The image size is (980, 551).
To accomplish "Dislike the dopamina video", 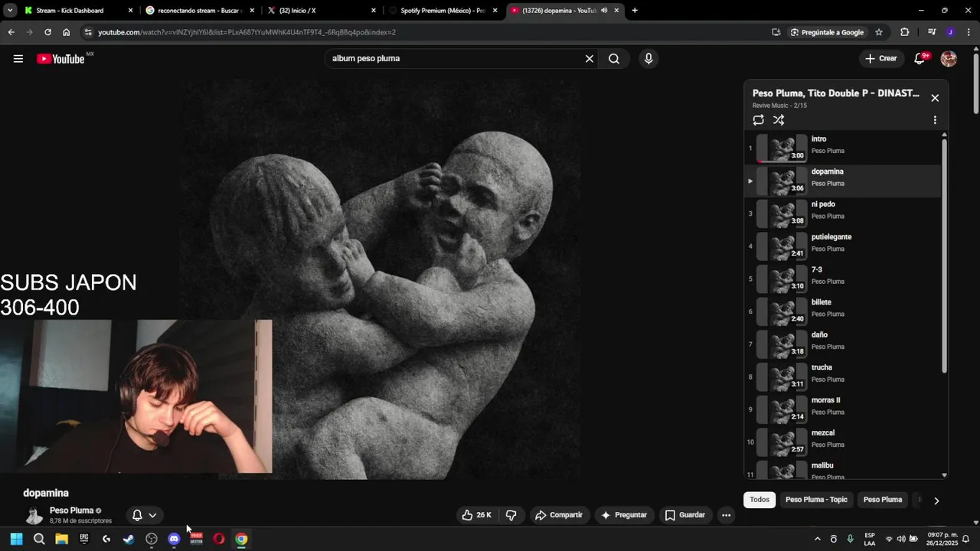I will [x=511, y=515].
